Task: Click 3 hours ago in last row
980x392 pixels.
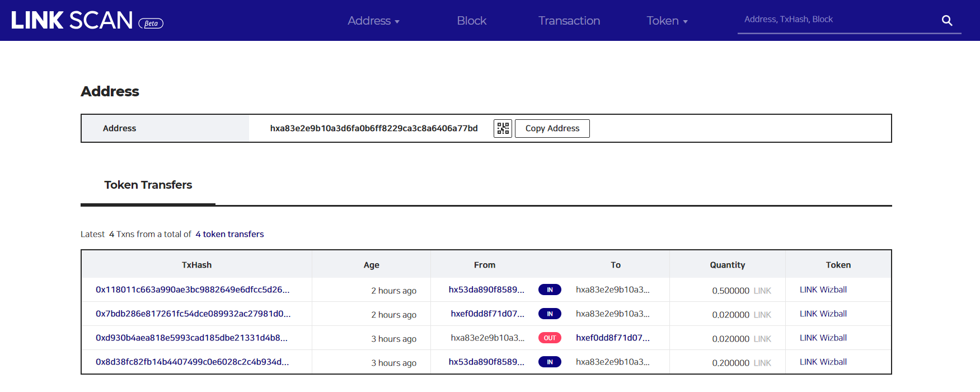Action: [x=393, y=363]
